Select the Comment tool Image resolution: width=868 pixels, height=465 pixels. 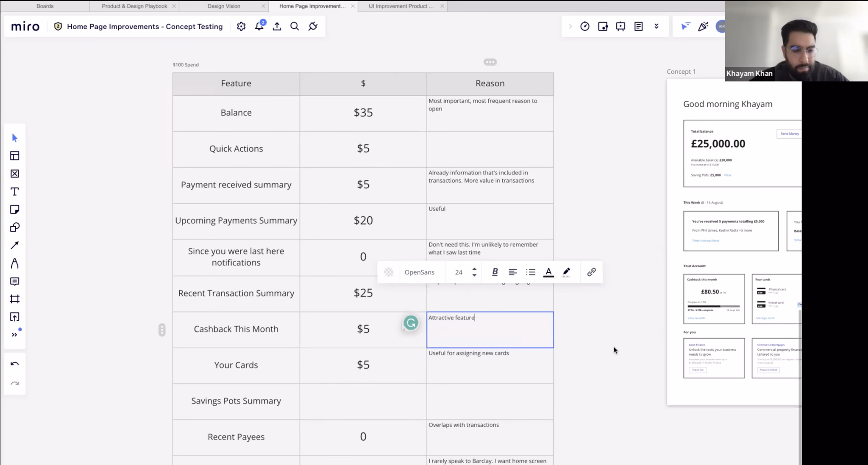point(15,281)
